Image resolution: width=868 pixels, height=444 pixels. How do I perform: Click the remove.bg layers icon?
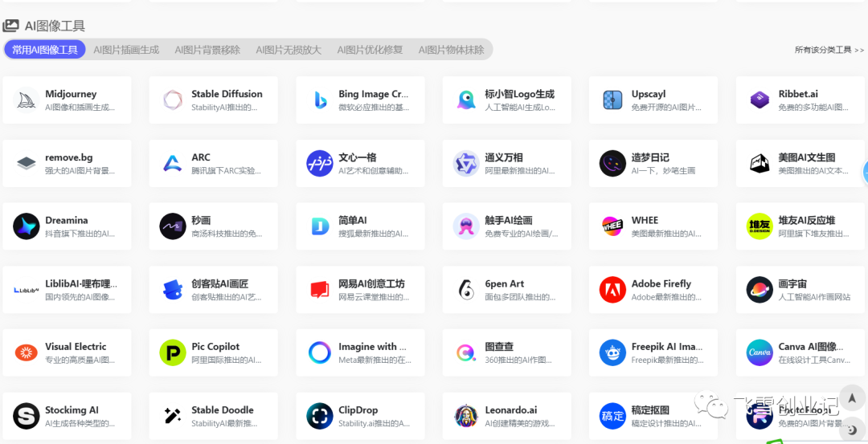tap(26, 163)
